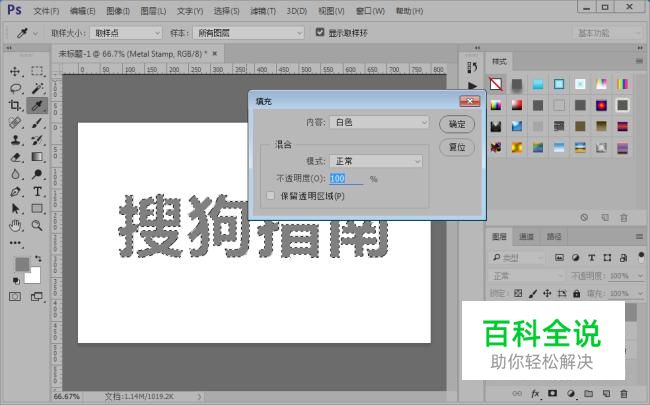The width and height of the screenshot is (650, 405).
Task: Lock all layer attributes padlock icon
Action: tap(577, 293)
